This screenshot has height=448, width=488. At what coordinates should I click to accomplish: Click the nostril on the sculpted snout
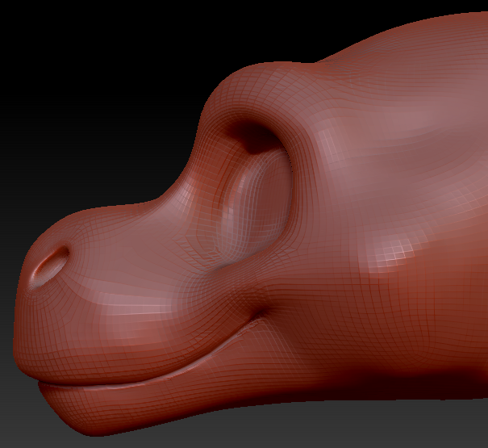pyautogui.click(x=51, y=265)
